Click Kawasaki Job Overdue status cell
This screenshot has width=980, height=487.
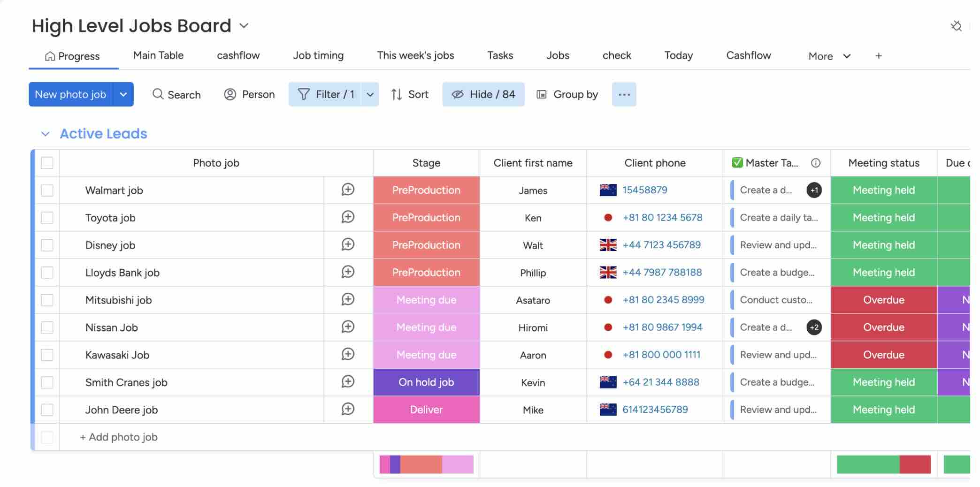click(884, 355)
